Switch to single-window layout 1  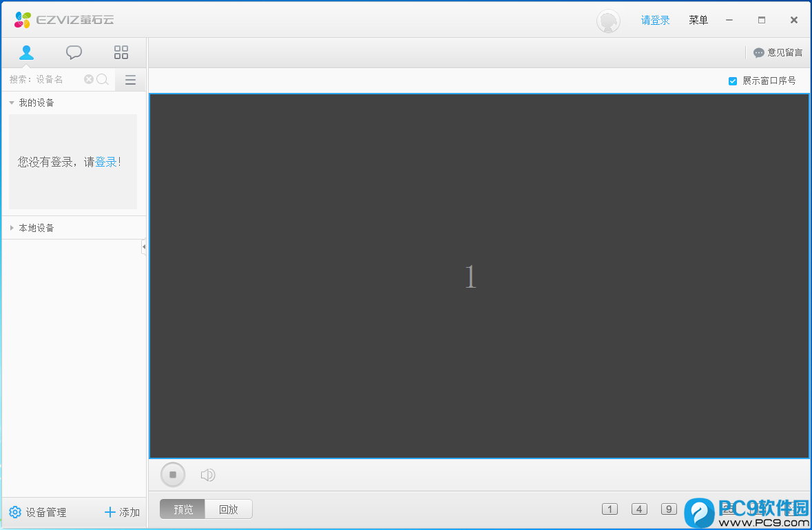(610, 509)
